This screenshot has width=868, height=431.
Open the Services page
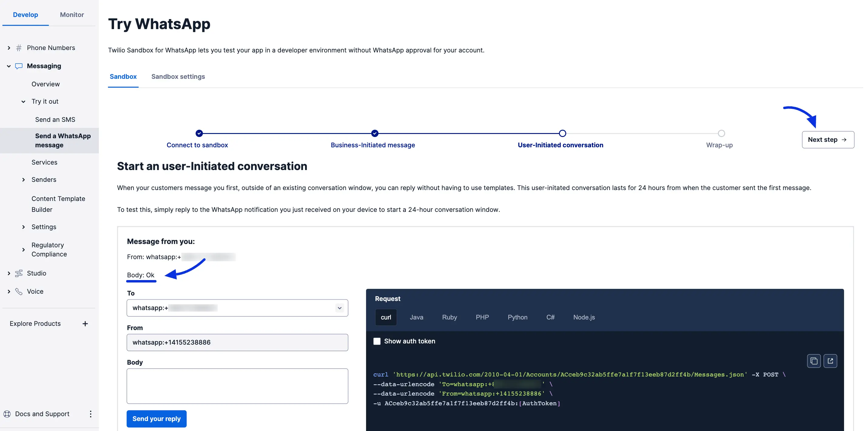pos(45,162)
